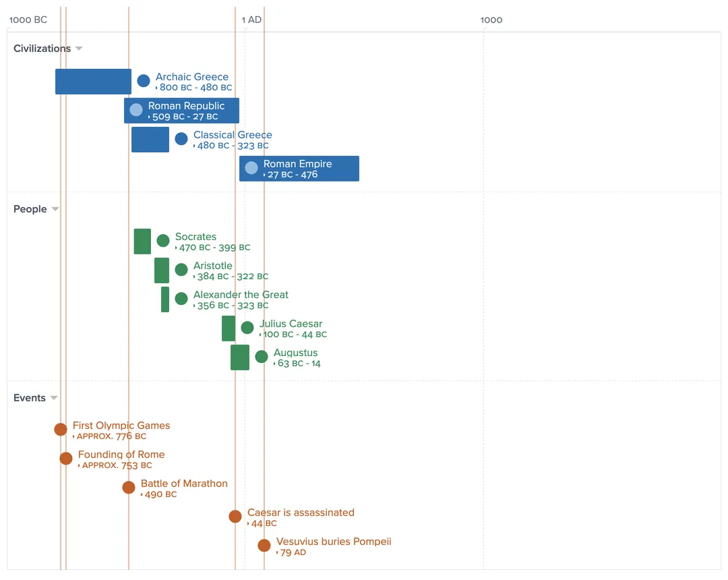This screenshot has width=728, height=580.
Task: Click the Augustus green dot
Action: [x=262, y=356]
